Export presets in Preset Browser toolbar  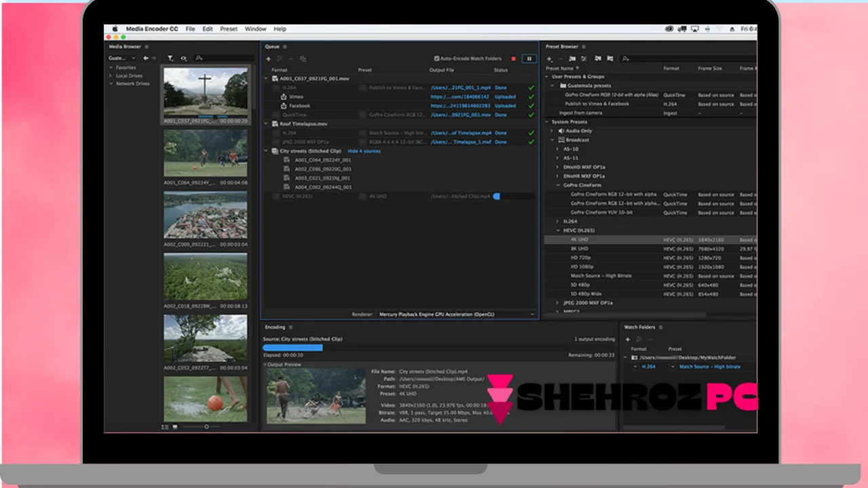(x=610, y=59)
